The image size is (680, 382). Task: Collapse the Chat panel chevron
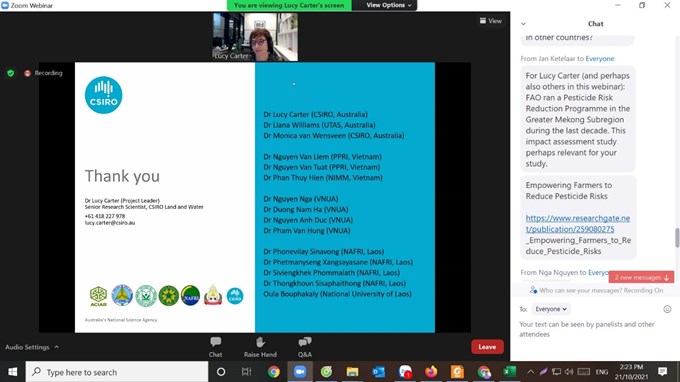click(x=523, y=24)
